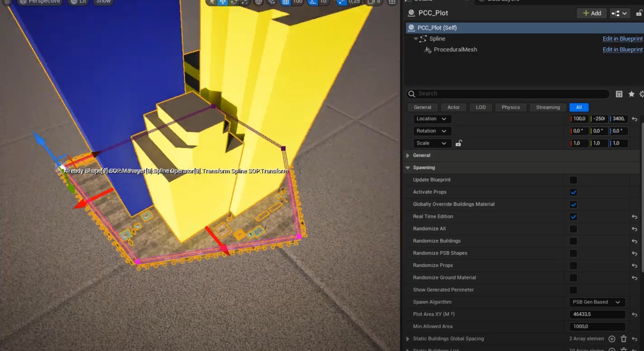Empty Static Buildings Global Spacing array with trash icon
This screenshot has height=351, width=644.
click(x=623, y=339)
